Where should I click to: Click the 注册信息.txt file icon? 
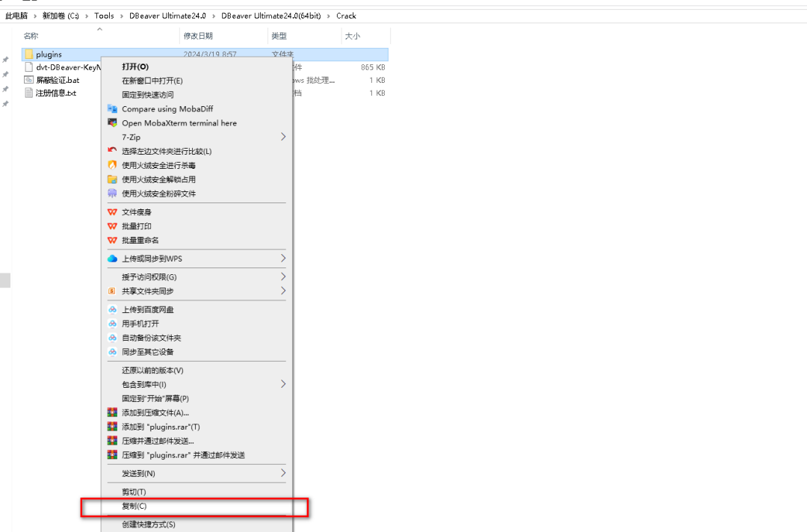click(29, 93)
